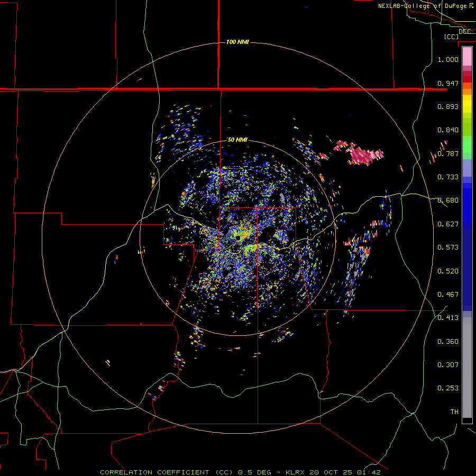This screenshot has height=476, width=476.
Task: Click the 0.787 legend value
Action: point(448,153)
